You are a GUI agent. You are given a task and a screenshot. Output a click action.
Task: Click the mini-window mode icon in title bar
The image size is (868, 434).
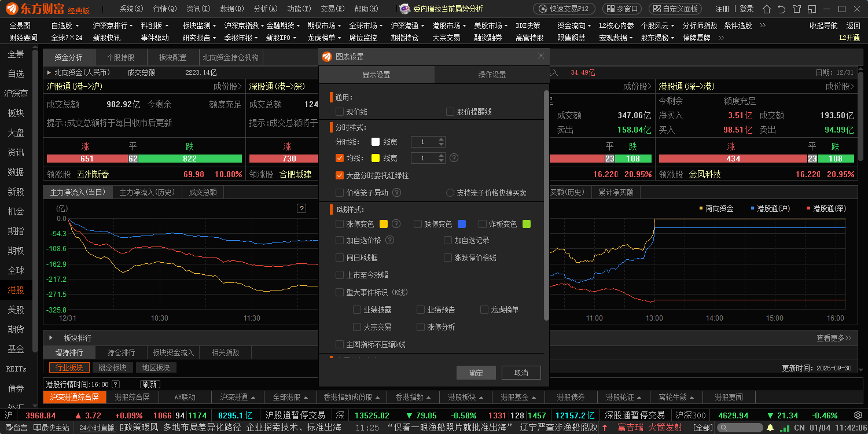[x=812, y=9]
